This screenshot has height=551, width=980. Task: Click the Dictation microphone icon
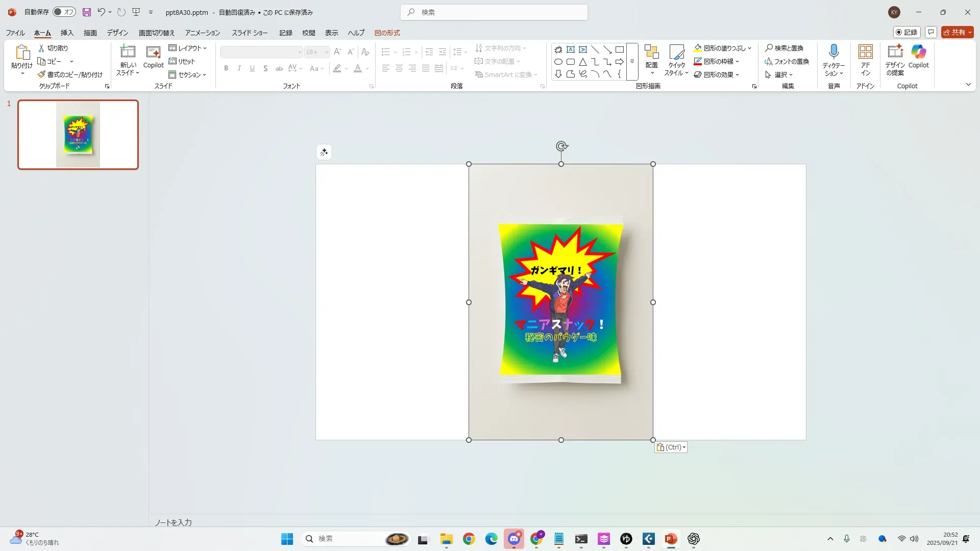834,52
